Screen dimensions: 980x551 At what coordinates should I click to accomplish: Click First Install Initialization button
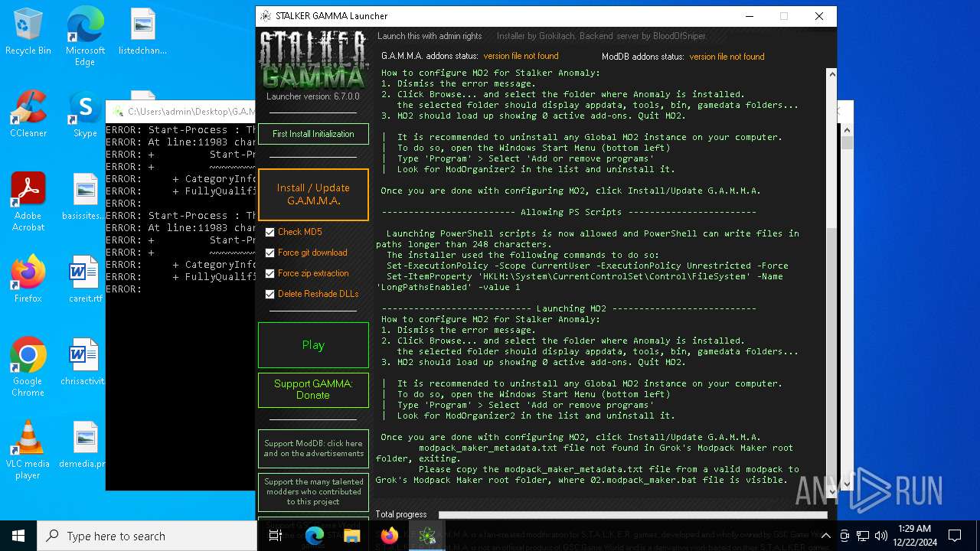tap(313, 134)
